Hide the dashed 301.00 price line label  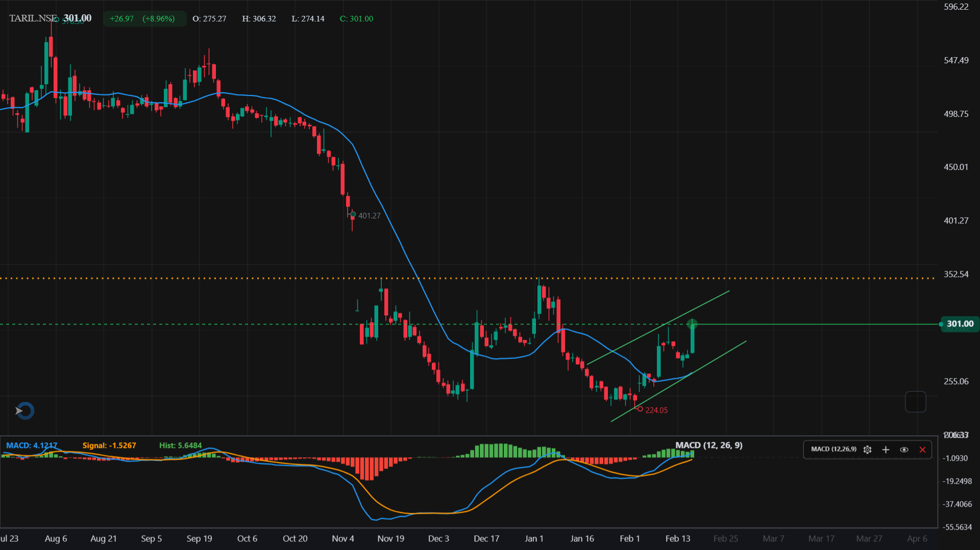tap(960, 323)
